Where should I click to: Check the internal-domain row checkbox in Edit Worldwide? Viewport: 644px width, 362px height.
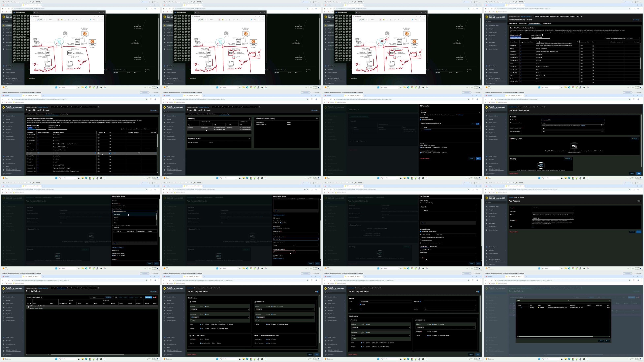click(422, 130)
